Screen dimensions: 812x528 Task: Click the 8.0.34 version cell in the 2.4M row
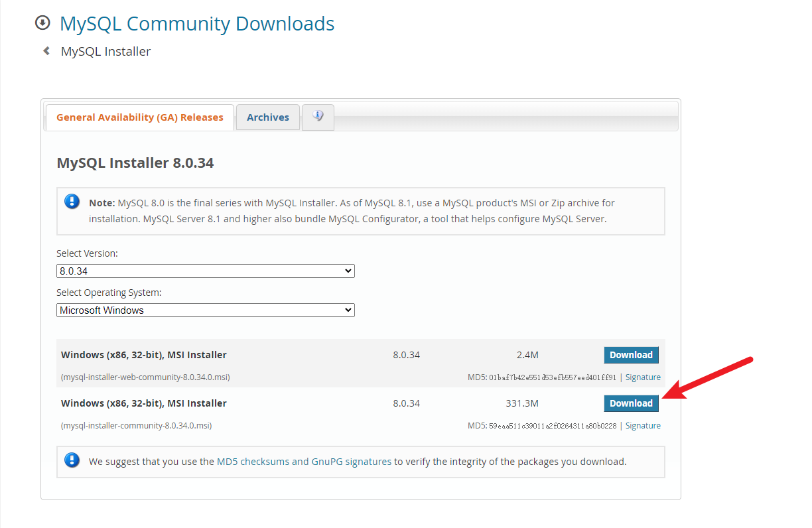406,355
